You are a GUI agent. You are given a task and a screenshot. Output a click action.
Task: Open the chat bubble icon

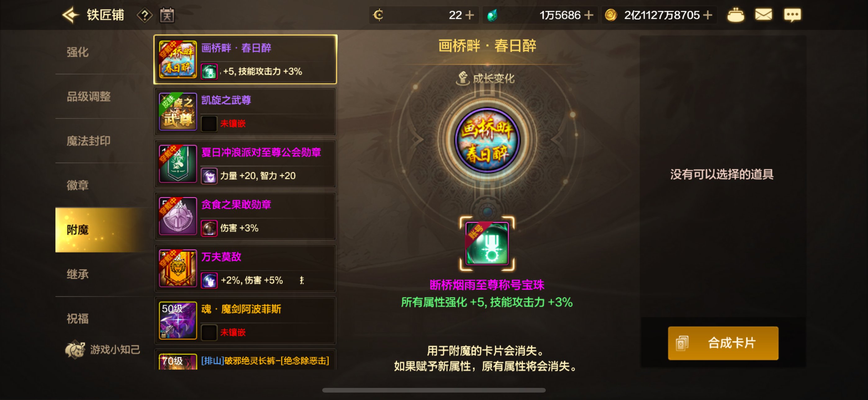tap(792, 15)
